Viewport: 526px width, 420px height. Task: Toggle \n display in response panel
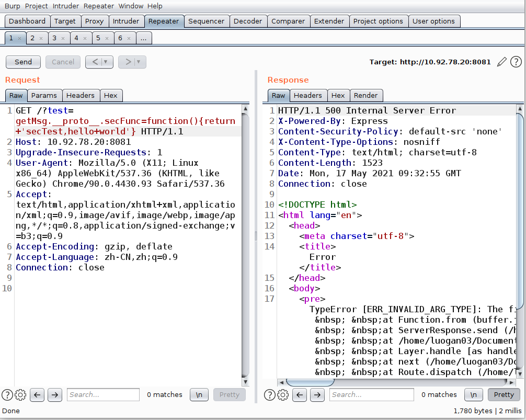[473, 395]
